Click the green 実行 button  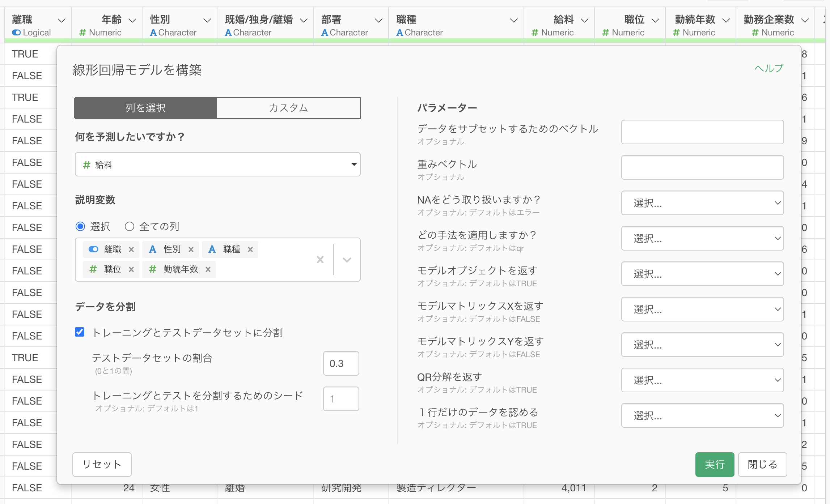click(714, 464)
